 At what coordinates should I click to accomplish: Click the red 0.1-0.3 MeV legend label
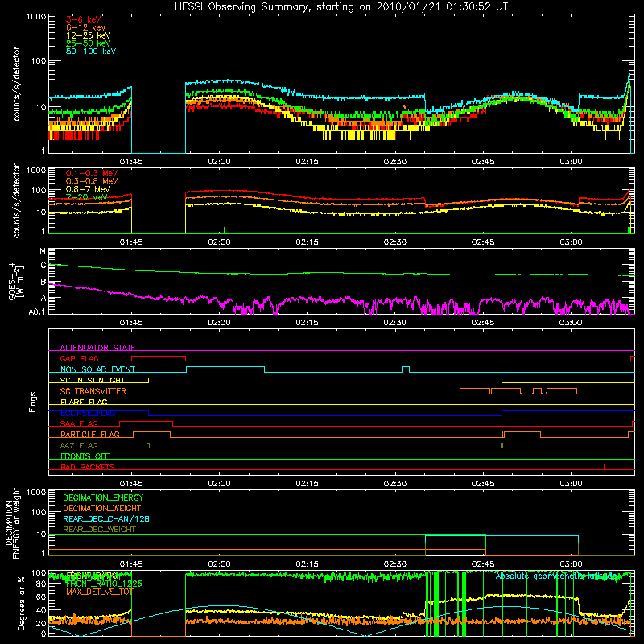(x=92, y=173)
